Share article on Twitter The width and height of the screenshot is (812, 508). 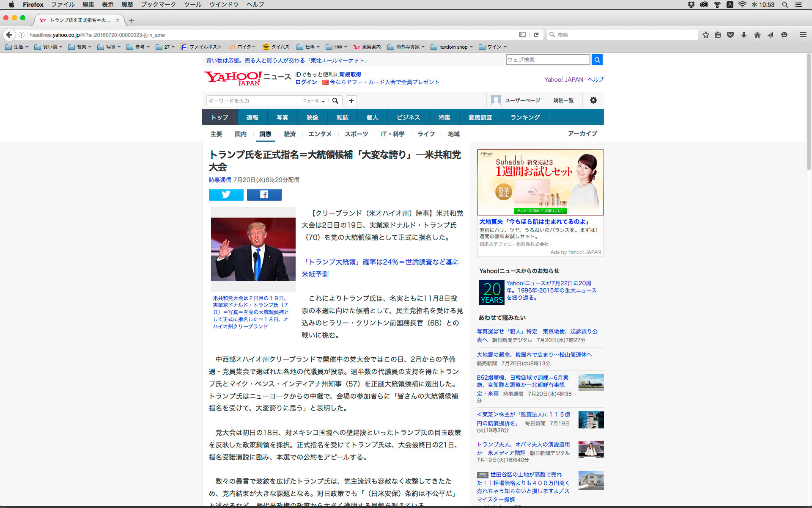226,194
